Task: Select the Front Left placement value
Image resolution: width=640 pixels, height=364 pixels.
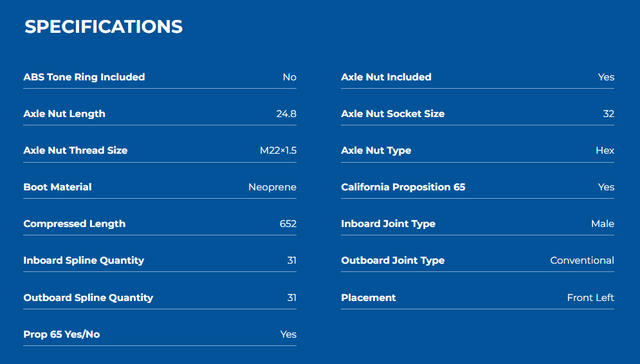Action: tap(590, 298)
